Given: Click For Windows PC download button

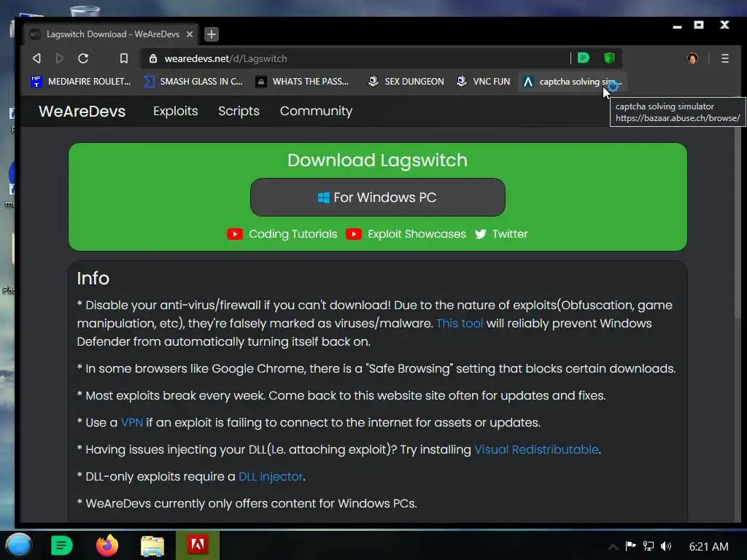Looking at the screenshot, I should point(377,197).
